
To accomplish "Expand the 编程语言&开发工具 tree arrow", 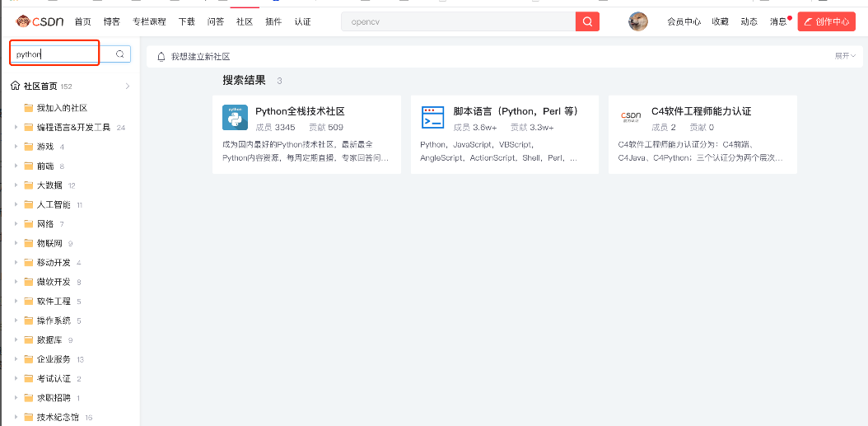I will (x=16, y=128).
